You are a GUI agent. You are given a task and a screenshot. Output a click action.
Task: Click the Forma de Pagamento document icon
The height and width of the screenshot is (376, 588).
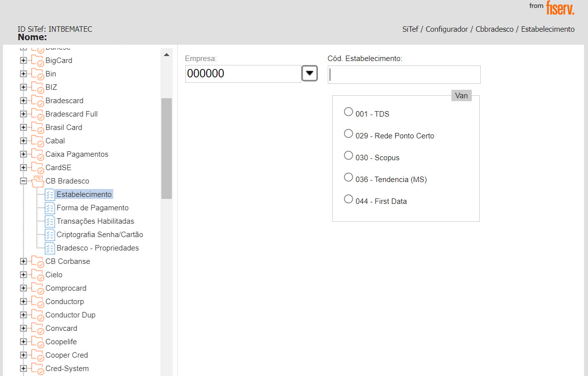[50, 208]
